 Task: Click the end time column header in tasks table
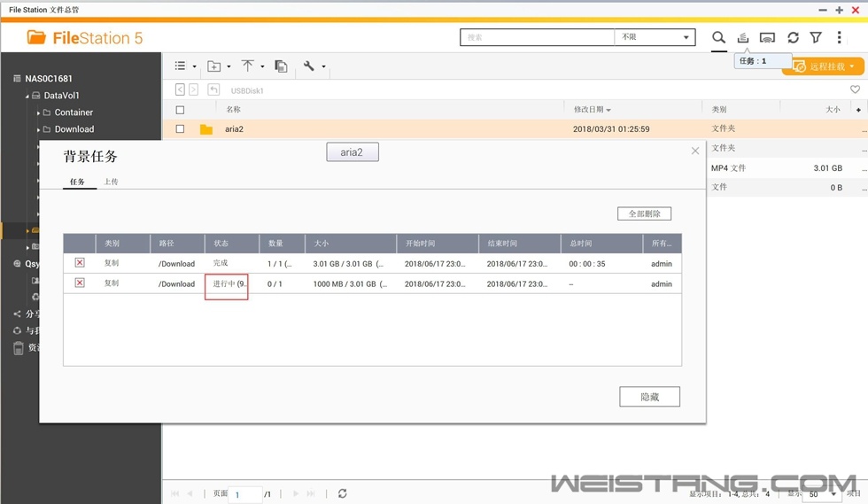click(519, 243)
